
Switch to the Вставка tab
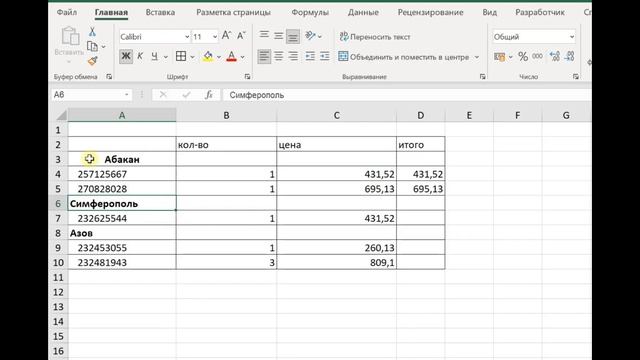160,12
